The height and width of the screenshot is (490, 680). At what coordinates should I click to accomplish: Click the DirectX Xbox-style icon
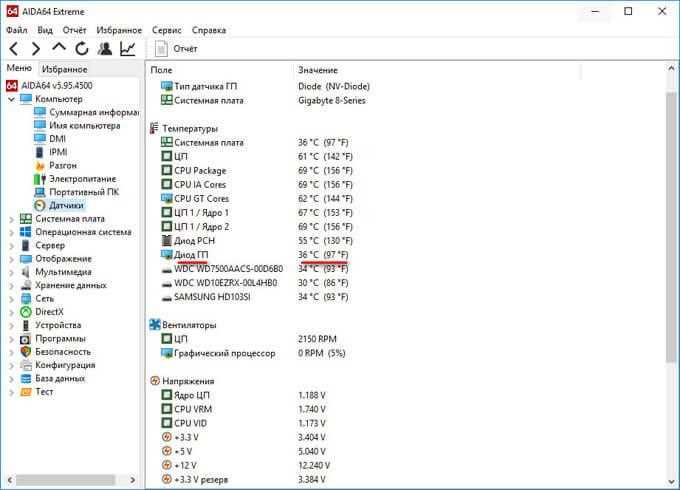(26, 312)
